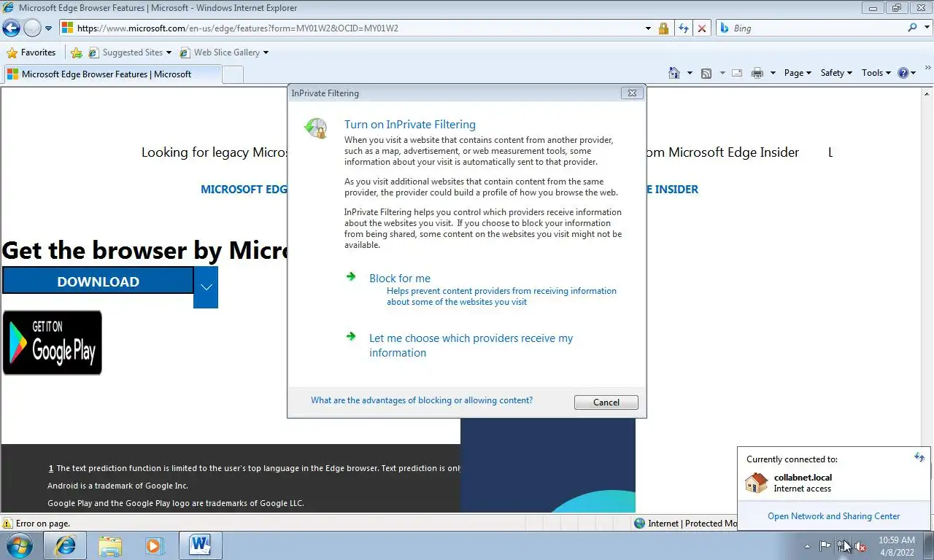Open Microsoft Word from the taskbar
Viewport: 934px width, 560px height.
pyautogui.click(x=200, y=545)
